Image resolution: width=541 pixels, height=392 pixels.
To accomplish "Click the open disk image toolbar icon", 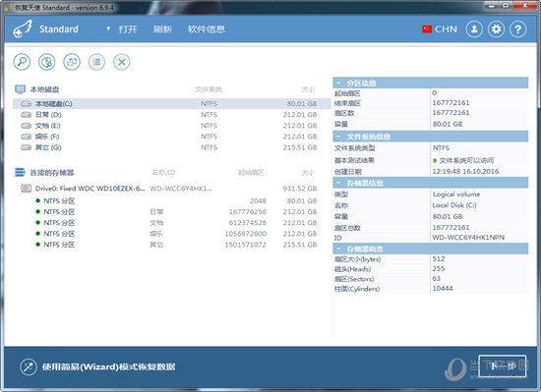I will pyautogui.click(x=72, y=62).
